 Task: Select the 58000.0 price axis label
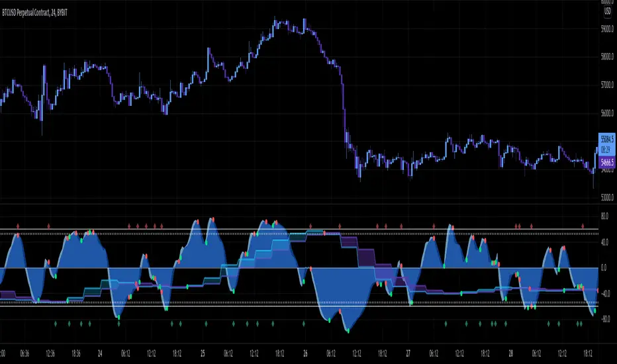(x=608, y=57)
